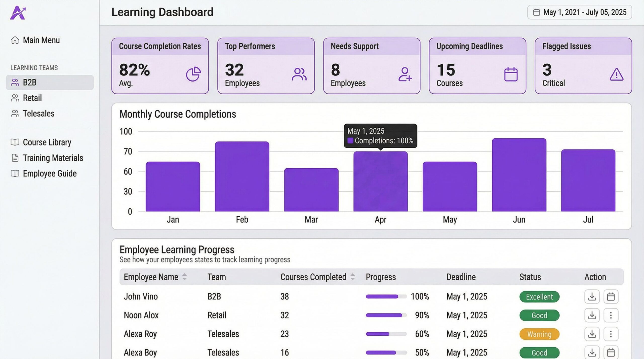
Task: Click add-user icon on Needs Support card
Action: [x=405, y=74]
